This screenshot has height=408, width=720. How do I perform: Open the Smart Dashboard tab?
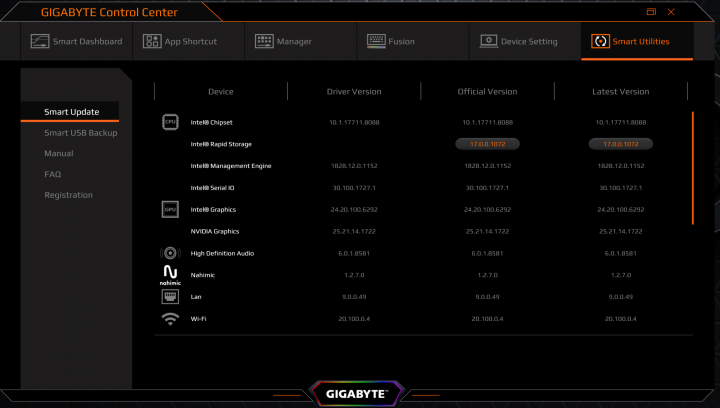(76, 41)
